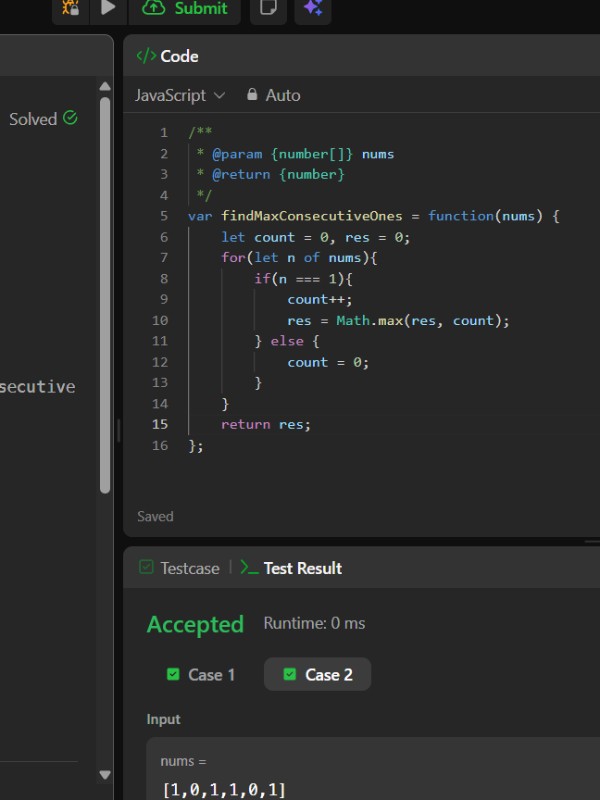
Task: Click line number 15 in the gutter
Action: click(160, 424)
